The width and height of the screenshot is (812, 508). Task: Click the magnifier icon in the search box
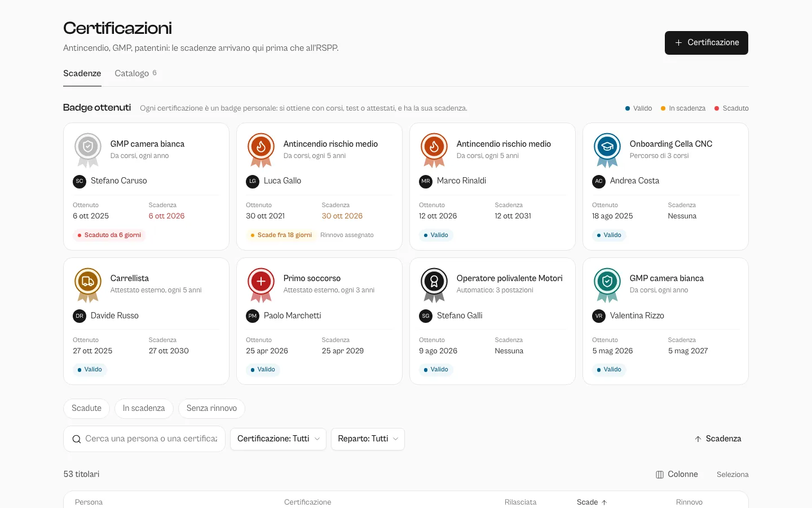(x=77, y=439)
